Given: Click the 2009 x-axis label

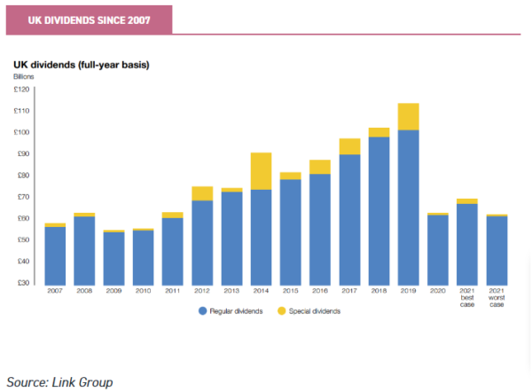Looking at the screenshot, I should click(113, 291).
